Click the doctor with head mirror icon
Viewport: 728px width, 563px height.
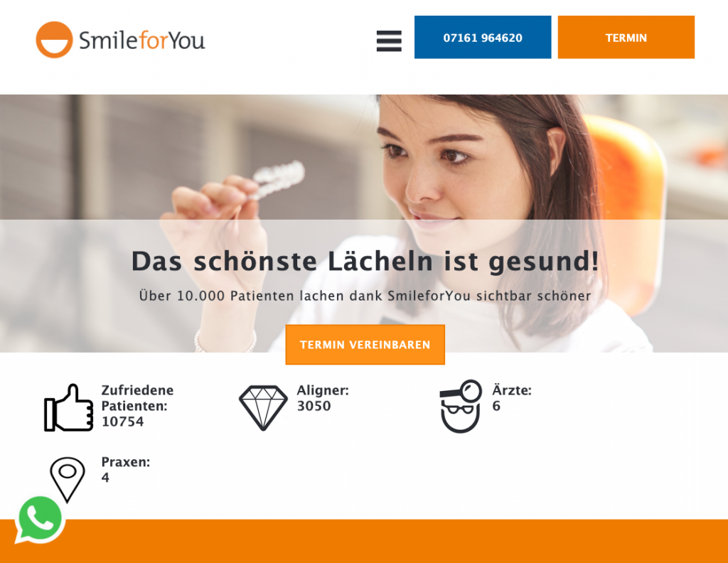coord(460,407)
